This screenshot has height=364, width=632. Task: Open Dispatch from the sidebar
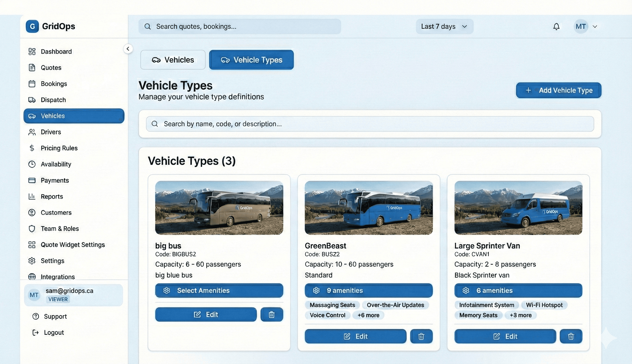[53, 100]
